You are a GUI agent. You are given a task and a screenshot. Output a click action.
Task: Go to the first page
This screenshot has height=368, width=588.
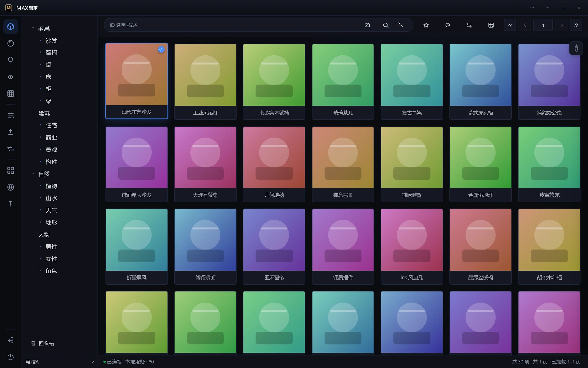point(510,25)
